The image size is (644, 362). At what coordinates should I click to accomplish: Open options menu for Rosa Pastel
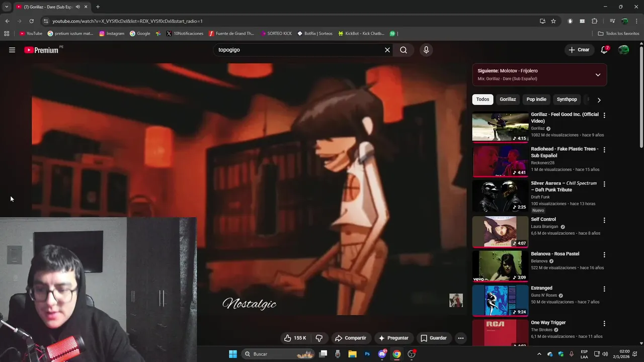tap(604, 254)
